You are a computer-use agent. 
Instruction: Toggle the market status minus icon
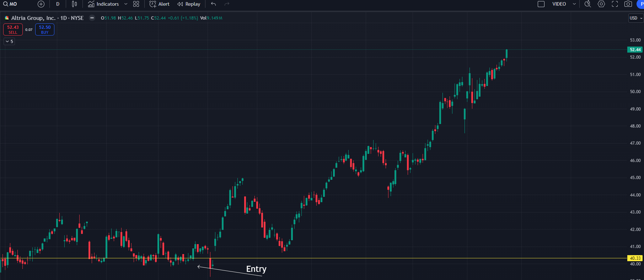[x=92, y=18]
